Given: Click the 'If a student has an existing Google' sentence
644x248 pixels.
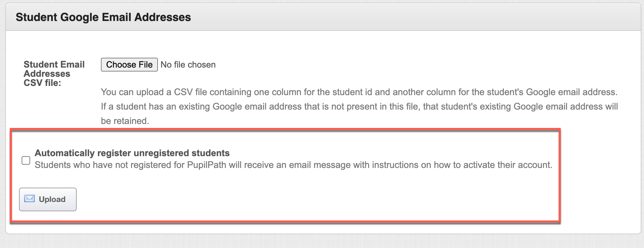Looking at the screenshot, I should click(359, 106).
